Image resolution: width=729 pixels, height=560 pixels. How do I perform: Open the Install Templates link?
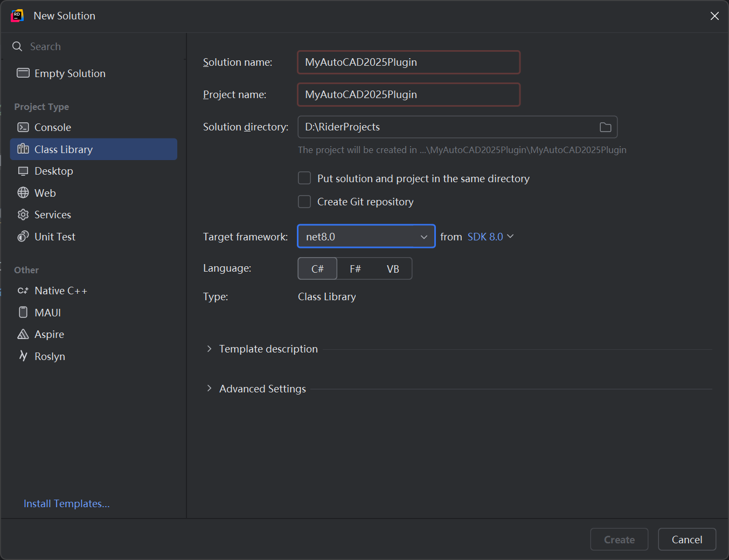point(67,503)
